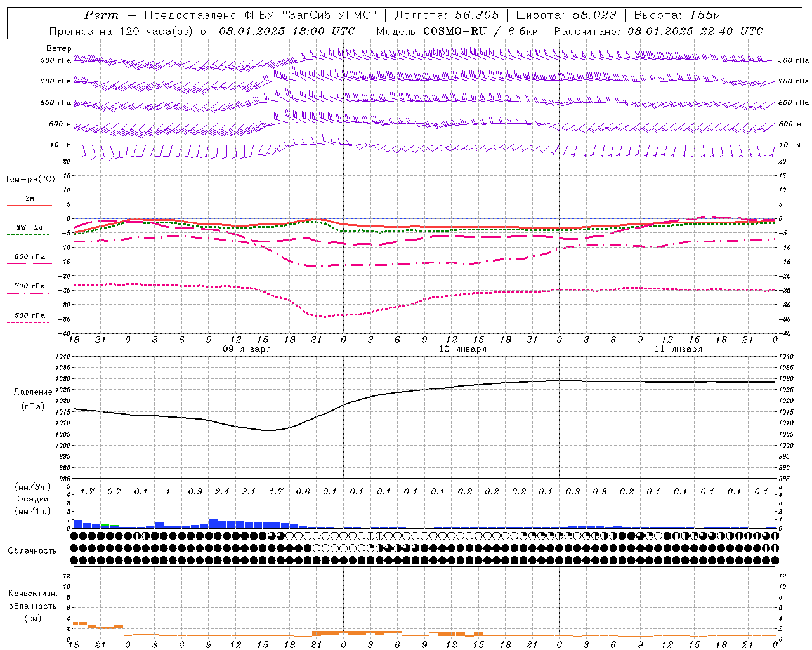Click the '0.9' precipitation value
812x650 pixels.
point(195,491)
